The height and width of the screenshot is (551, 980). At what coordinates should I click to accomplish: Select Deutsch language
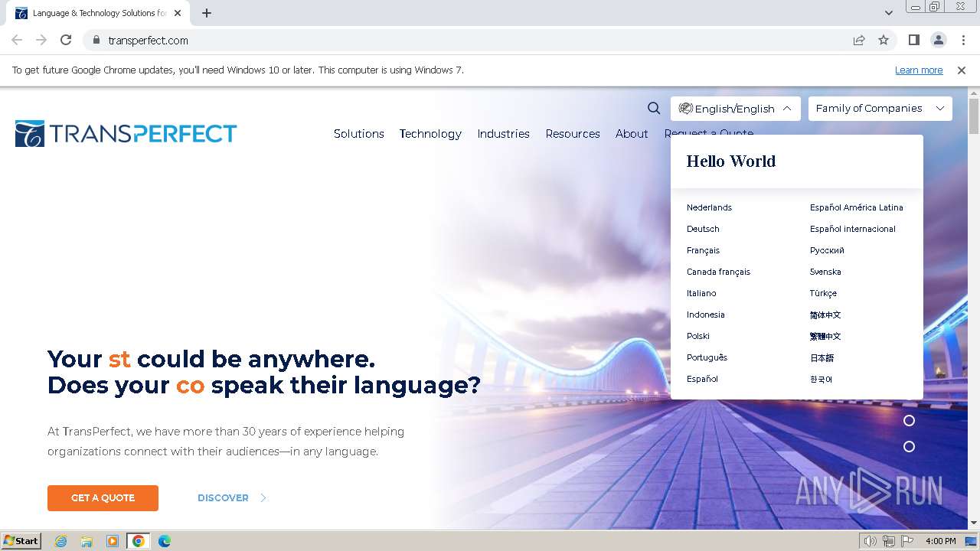703,229
